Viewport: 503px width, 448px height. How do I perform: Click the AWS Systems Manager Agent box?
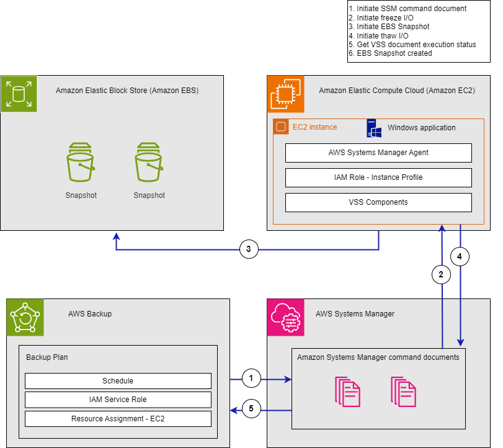pyautogui.click(x=378, y=153)
